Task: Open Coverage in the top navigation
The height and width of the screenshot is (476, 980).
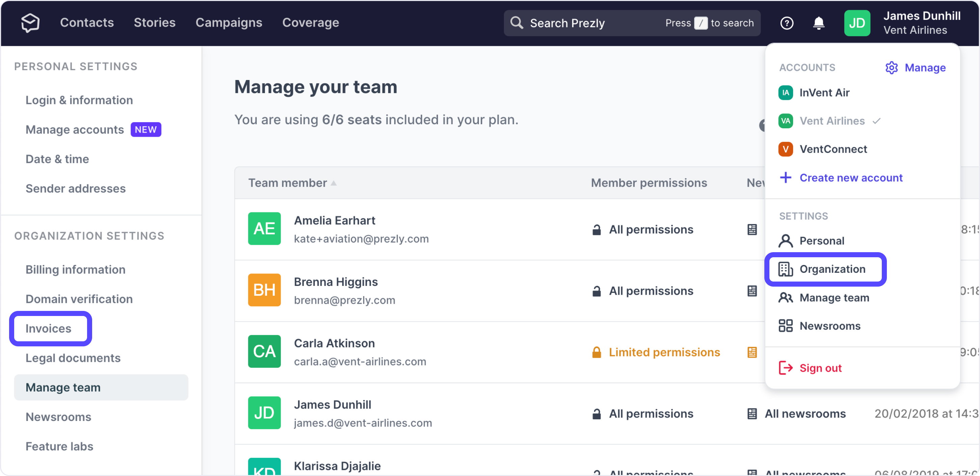Action: pos(310,23)
